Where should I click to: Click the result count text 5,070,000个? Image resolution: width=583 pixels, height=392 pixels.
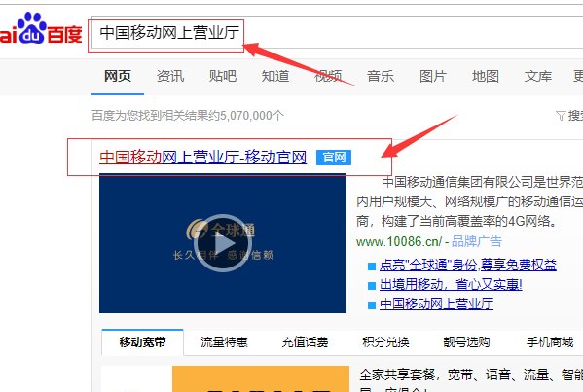(x=251, y=116)
